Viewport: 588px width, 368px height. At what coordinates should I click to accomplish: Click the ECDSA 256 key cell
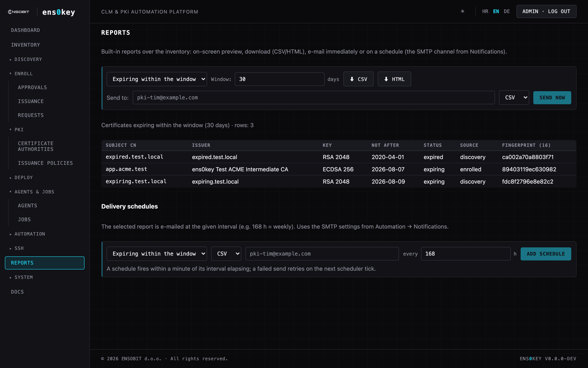point(338,169)
